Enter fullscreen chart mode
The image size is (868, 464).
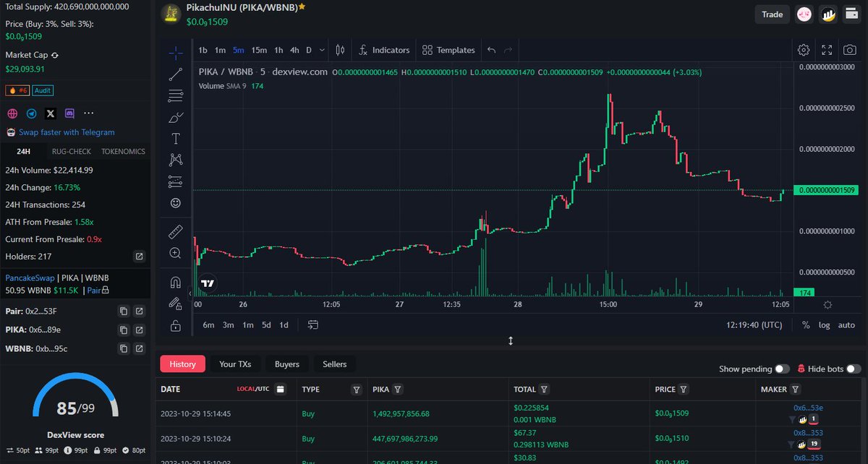click(x=827, y=50)
